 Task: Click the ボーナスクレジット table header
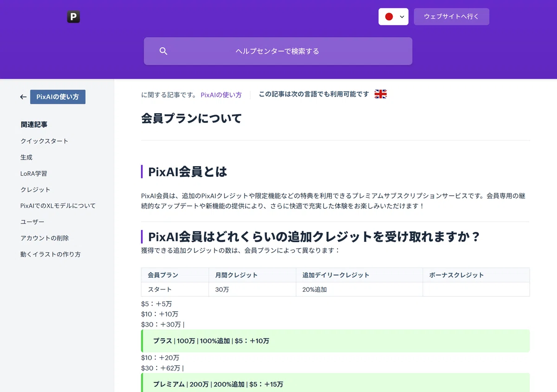click(x=476, y=275)
